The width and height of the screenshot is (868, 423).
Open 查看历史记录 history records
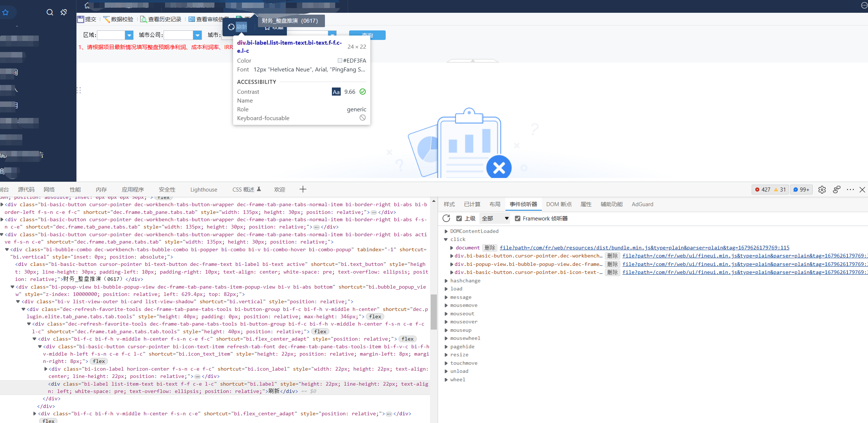click(161, 19)
